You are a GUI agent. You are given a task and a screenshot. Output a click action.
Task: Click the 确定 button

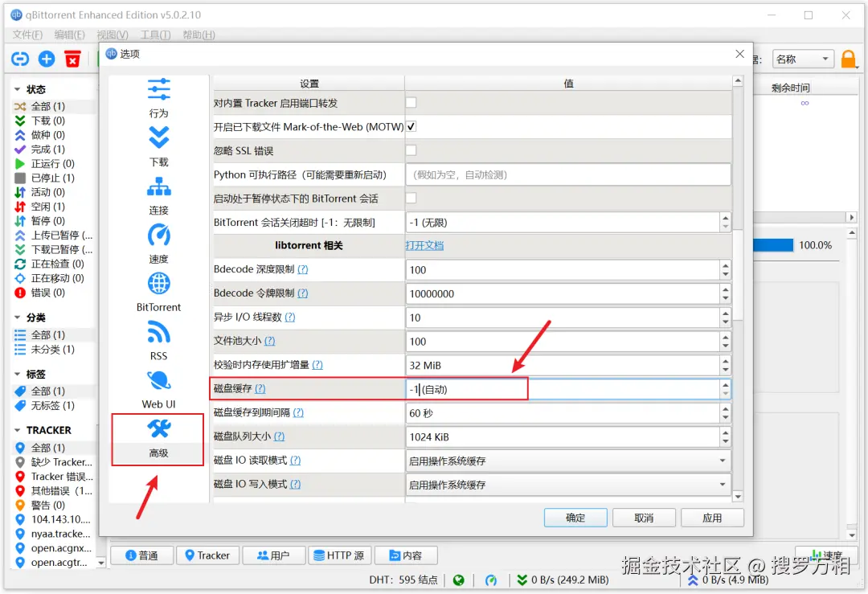(575, 518)
